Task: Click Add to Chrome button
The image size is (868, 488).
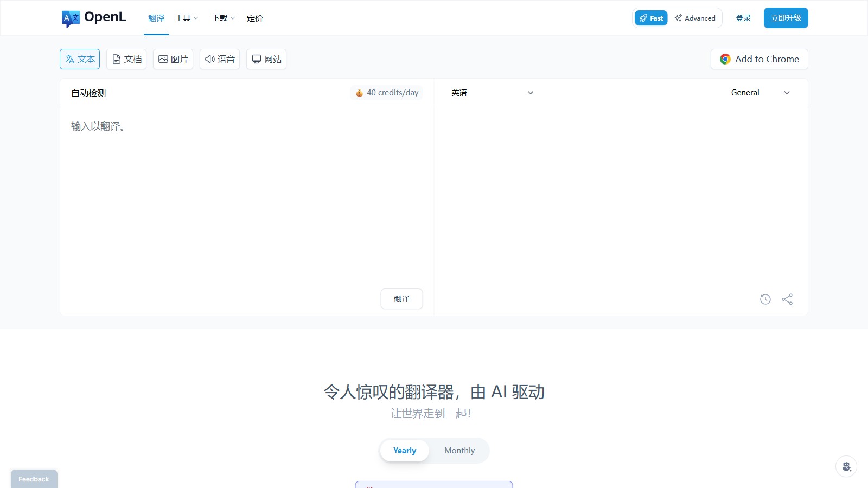Action: pos(759,59)
